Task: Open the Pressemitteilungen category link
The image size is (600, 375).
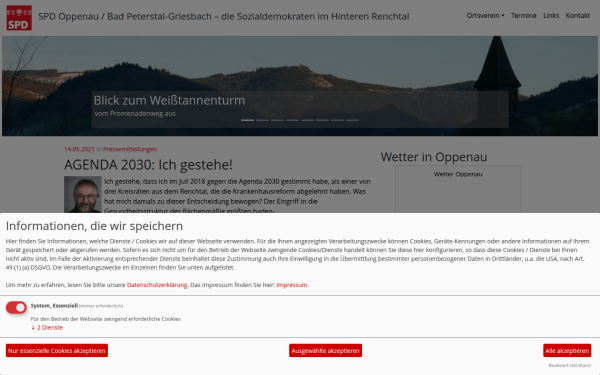Action: [130, 149]
